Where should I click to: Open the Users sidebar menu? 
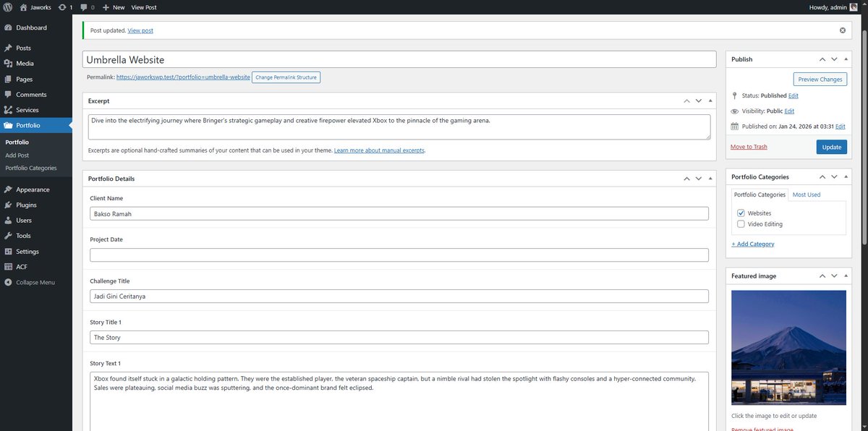36,221
